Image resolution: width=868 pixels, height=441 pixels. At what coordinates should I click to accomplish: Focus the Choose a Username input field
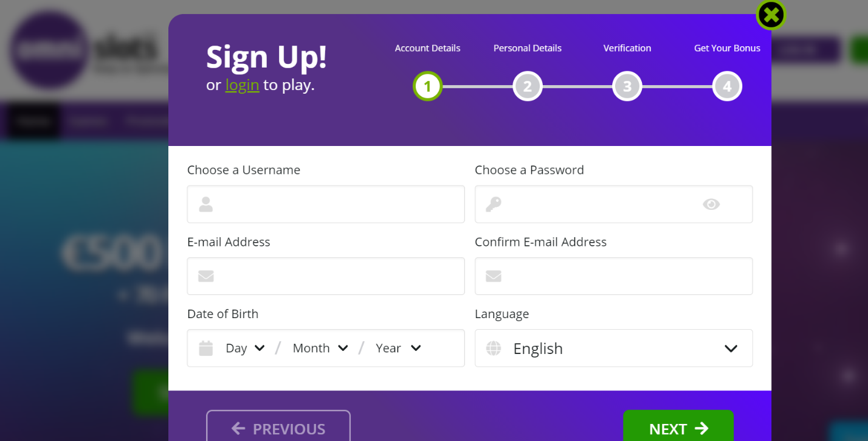(x=326, y=204)
